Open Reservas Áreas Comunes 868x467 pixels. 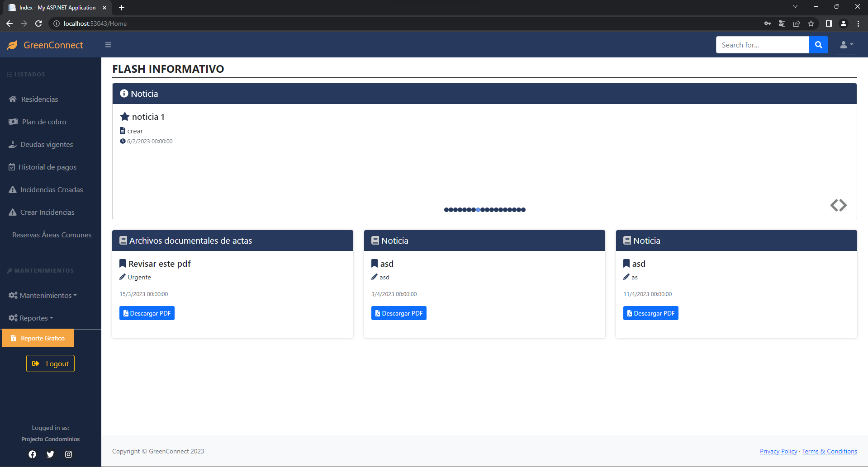click(x=52, y=235)
